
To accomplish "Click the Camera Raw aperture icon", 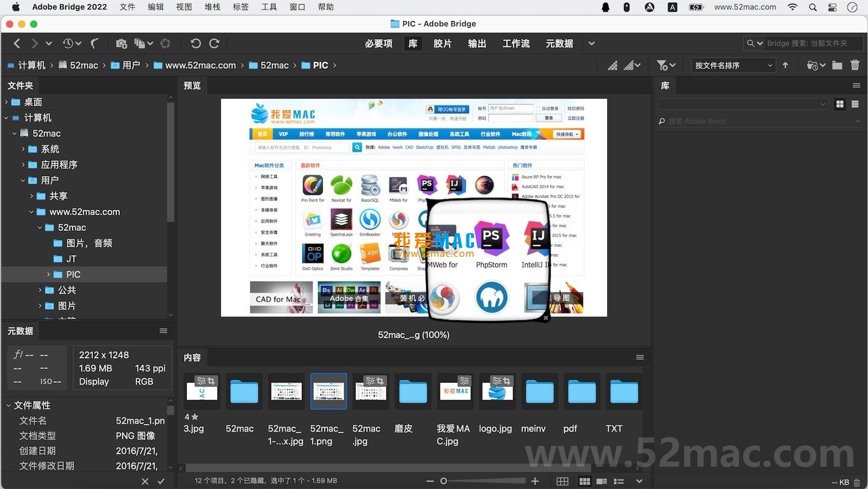I will tap(165, 43).
